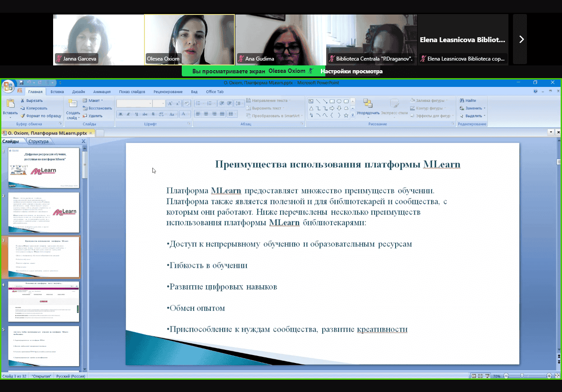The image size is (562, 392).
Task: Select the star shape in shapes gallery
Action: point(346,115)
